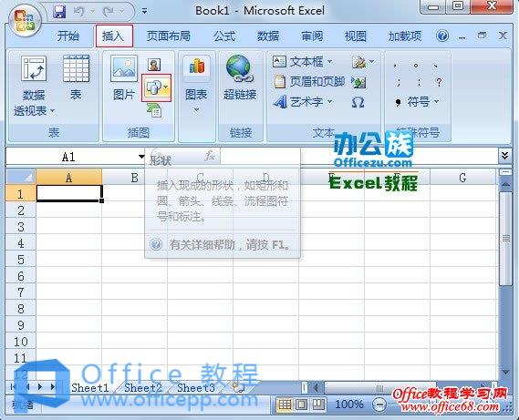The height and width of the screenshot is (420, 519).
Task: Click the Name Box showing A1
Action: click(68, 157)
